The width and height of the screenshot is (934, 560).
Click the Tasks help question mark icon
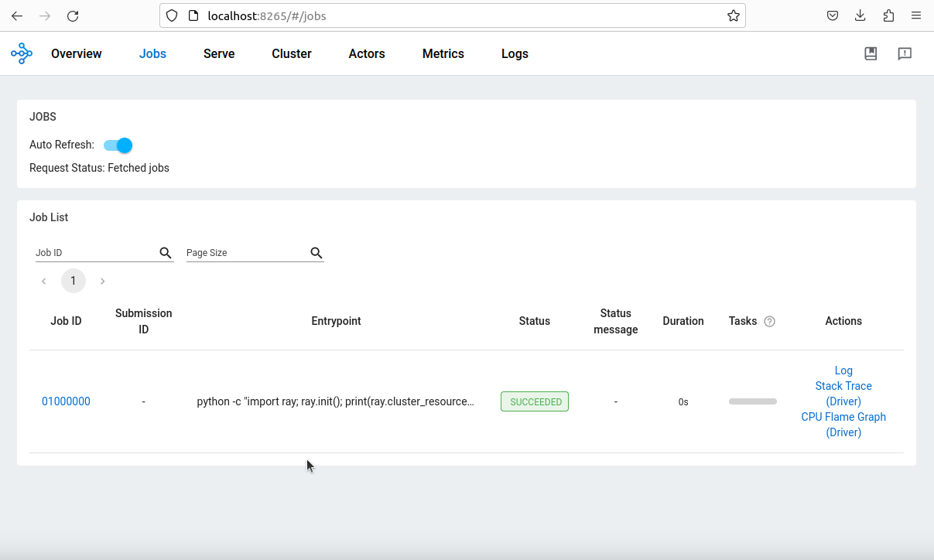(x=769, y=322)
